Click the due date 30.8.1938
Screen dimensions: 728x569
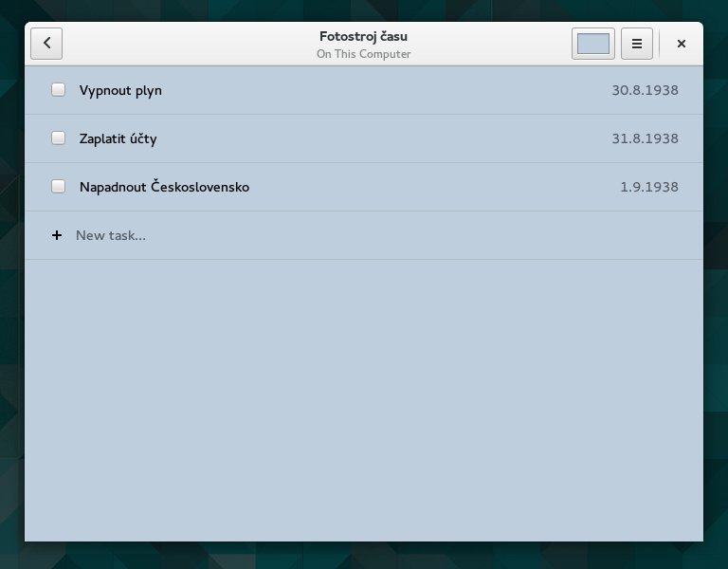[645, 90]
